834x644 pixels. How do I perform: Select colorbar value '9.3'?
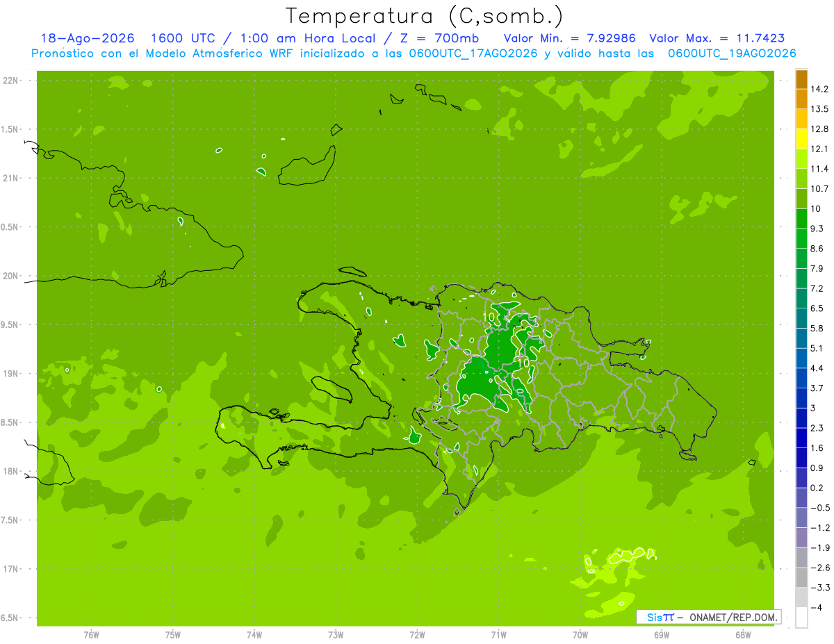(x=817, y=229)
